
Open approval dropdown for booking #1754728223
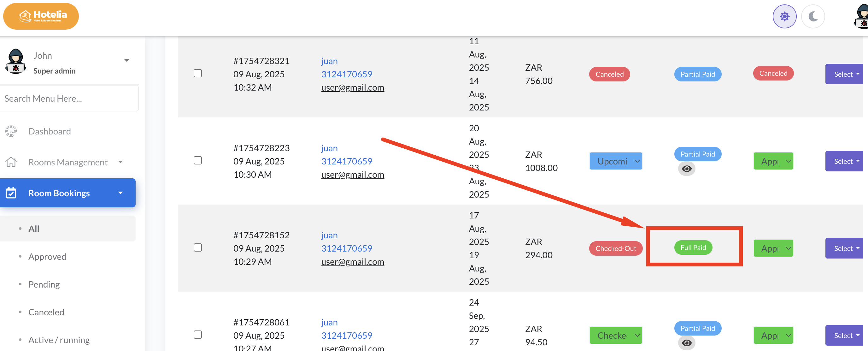(773, 161)
